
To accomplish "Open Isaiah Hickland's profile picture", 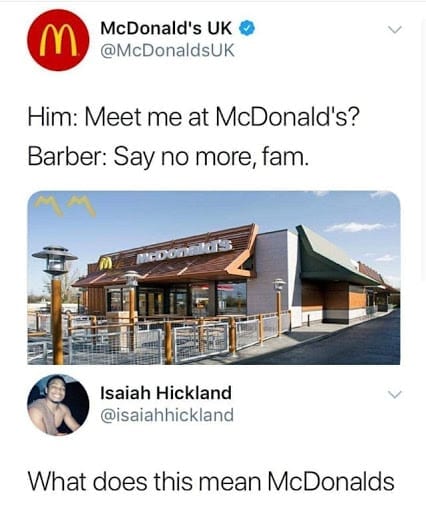I will click(58, 405).
